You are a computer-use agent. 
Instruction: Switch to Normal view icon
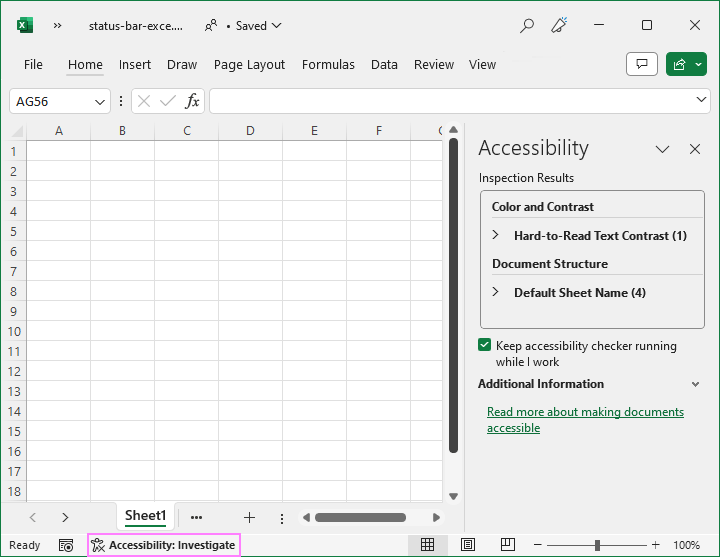pos(427,545)
